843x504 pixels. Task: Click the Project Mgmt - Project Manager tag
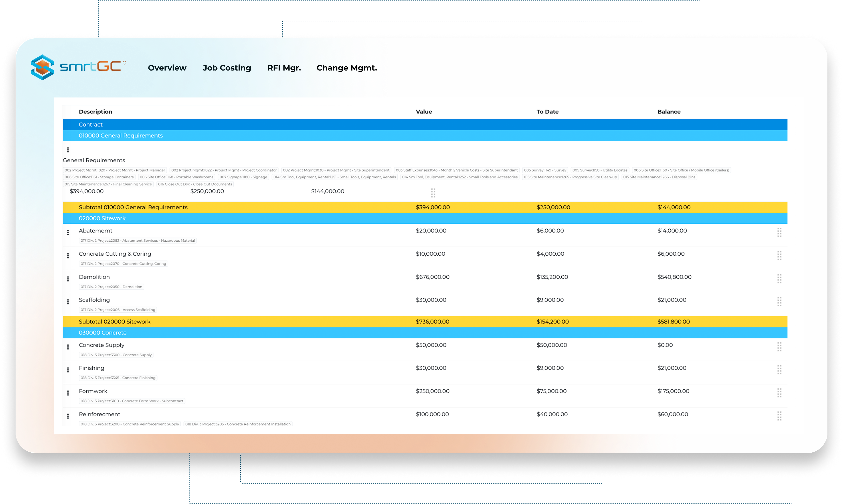click(115, 170)
